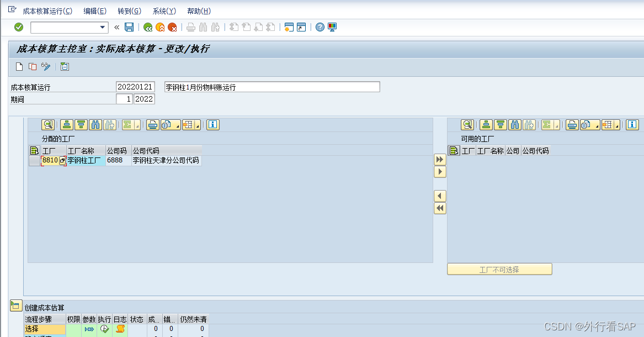Viewport: 644px width, 337px height.
Task: Click the costing run field 20220121
Action: point(136,87)
